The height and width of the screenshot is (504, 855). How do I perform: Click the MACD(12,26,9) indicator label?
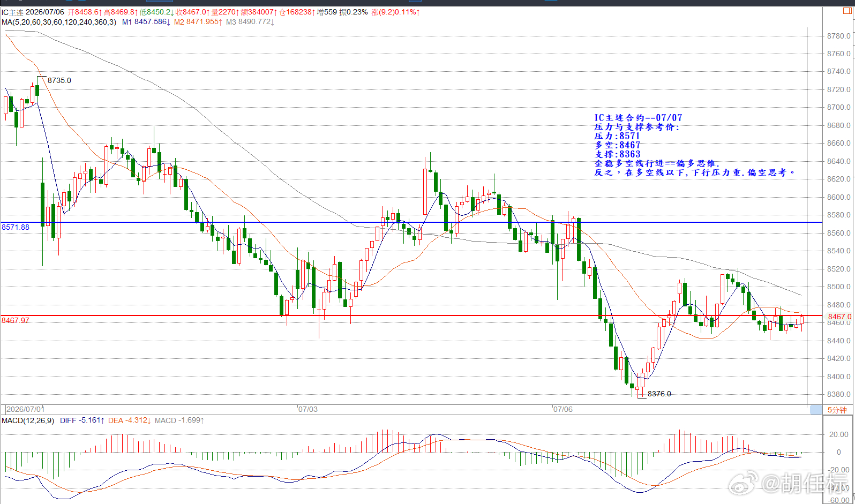coord(28,420)
